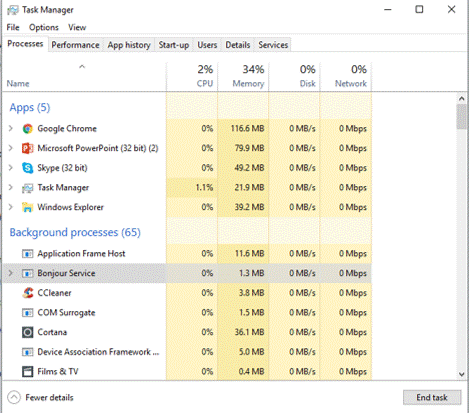Click the 49.2 MB memory value

point(249,168)
